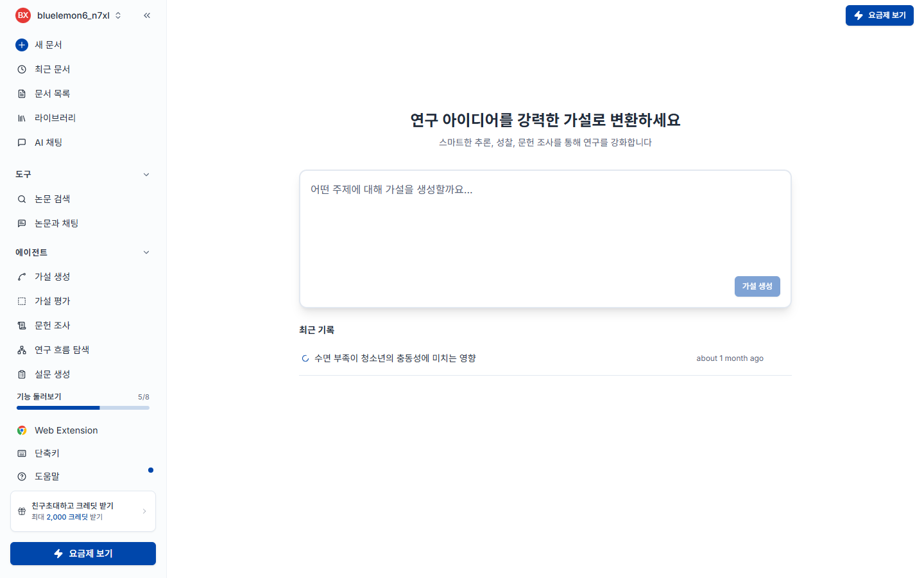Screen dimensions: 924x578
Task: Click the books icon beside 라이브러리
Action: pos(22,118)
